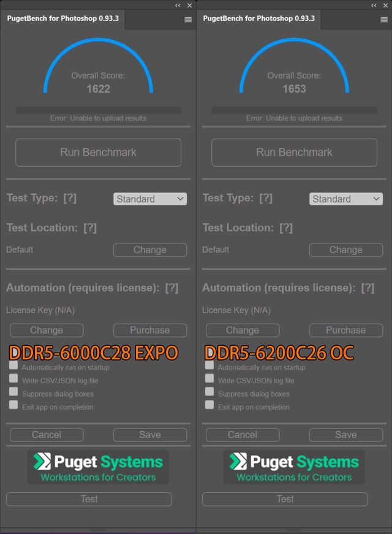The width and height of the screenshot is (392, 534).
Task: Open Automation help [?] in right panel
Action: [368, 288]
